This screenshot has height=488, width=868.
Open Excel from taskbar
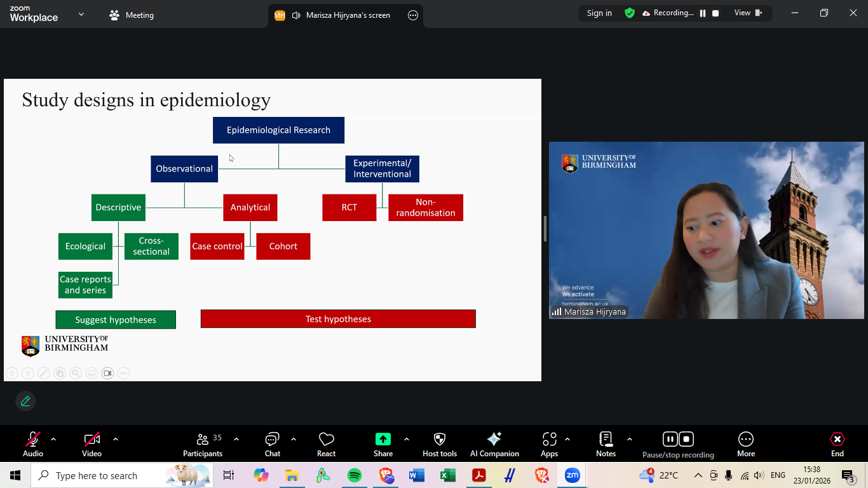coord(448,475)
